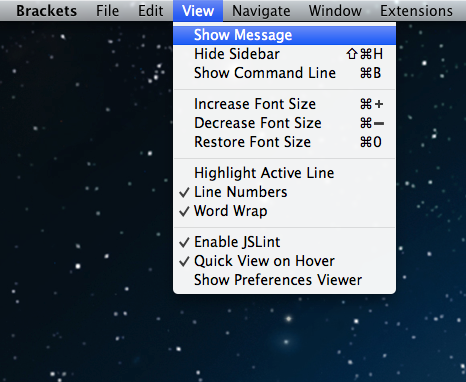466x382 pixels.
Task: Uncheck Enable JSLint
Action: tap(284, 242)
